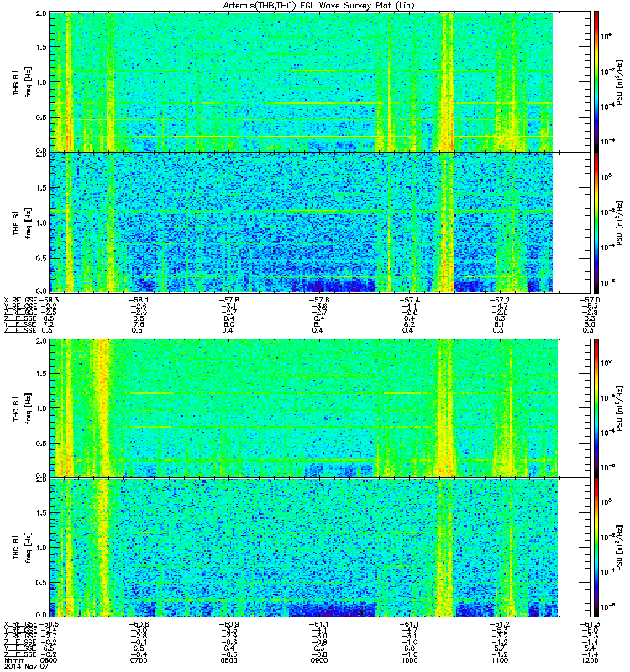
Task: Click the X_RE_GSE value "-58.1"
Action: click(x=138, y=300)
